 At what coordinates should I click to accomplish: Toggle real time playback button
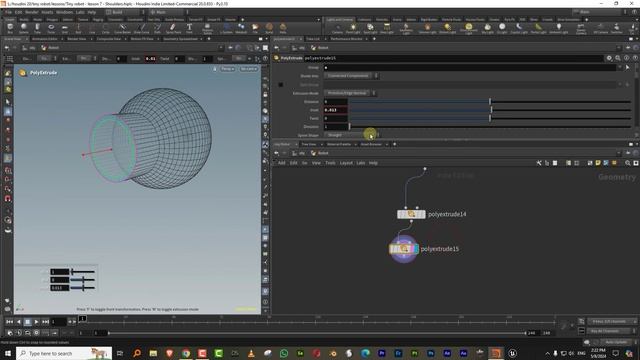coord(10,333)
